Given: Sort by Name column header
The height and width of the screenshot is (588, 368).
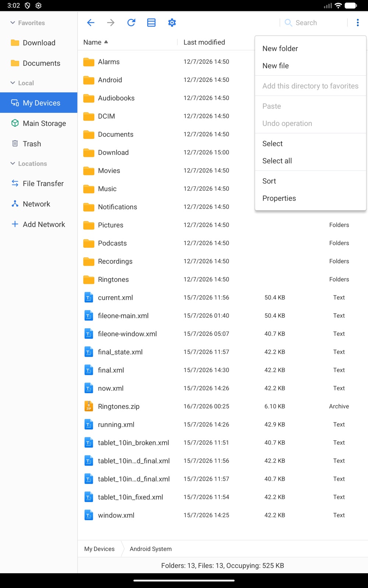Looking at the screenshot, I should point(96,42).
